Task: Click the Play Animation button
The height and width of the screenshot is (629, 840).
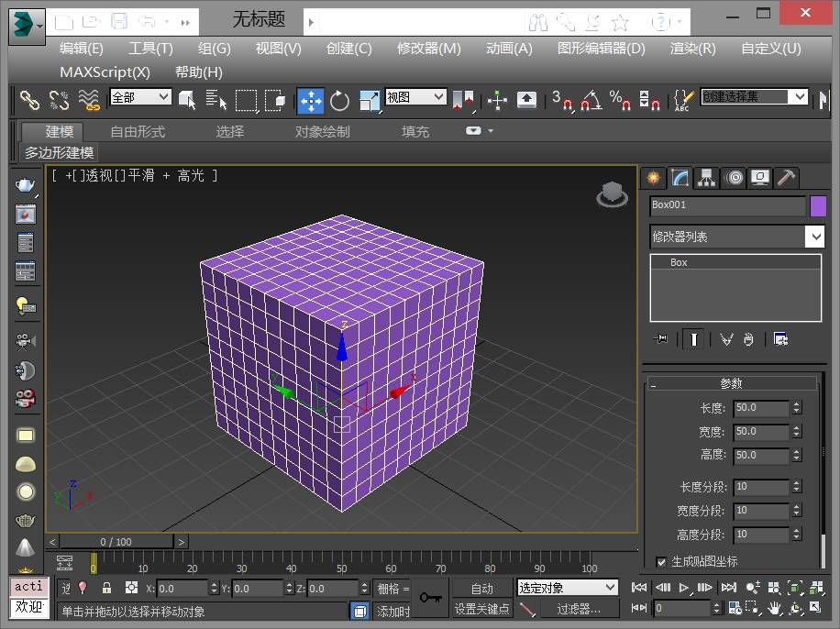Action: [684, 588]
